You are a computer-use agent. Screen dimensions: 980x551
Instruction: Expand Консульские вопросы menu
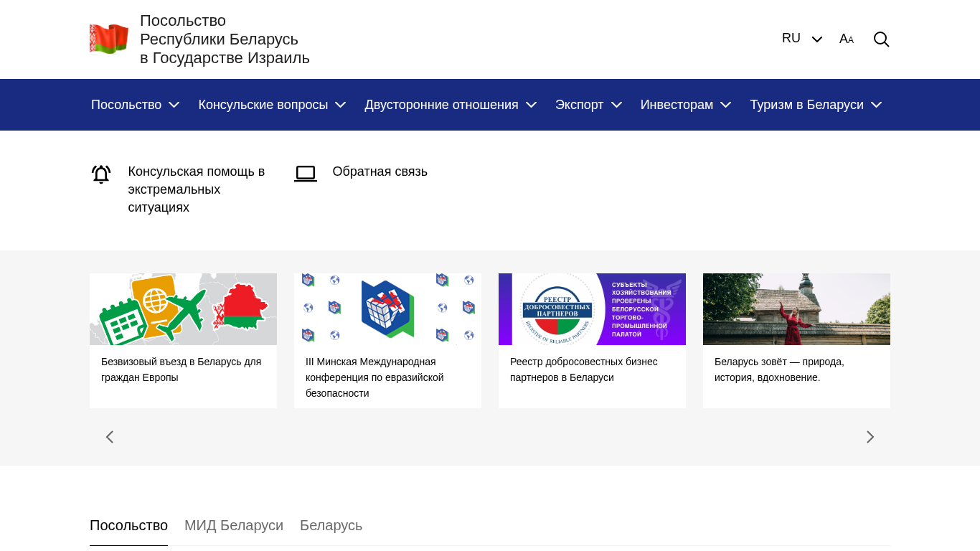272,105
